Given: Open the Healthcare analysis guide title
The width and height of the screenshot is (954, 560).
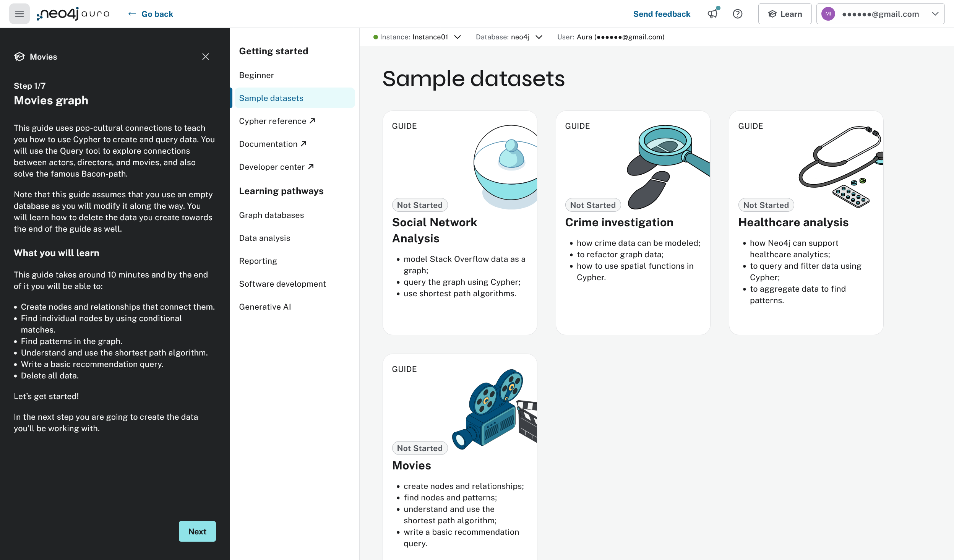Looking at the screenshot, I should 793,222.
